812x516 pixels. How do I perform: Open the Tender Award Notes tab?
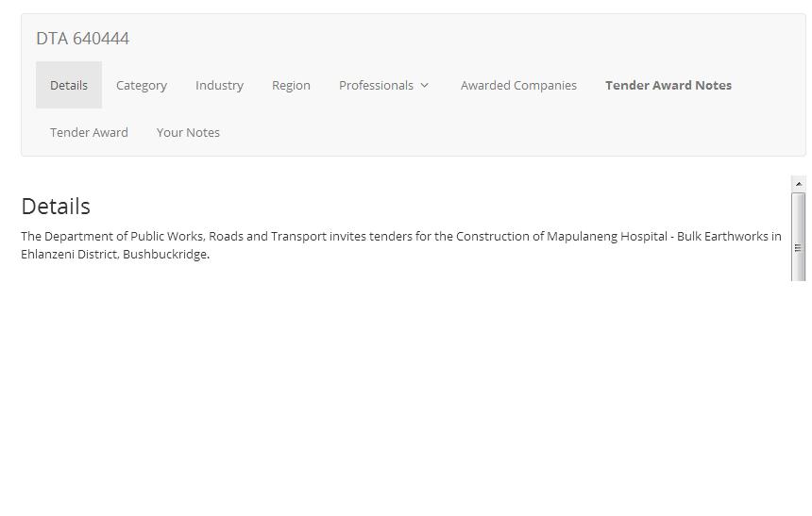click(x=668, y=85)
